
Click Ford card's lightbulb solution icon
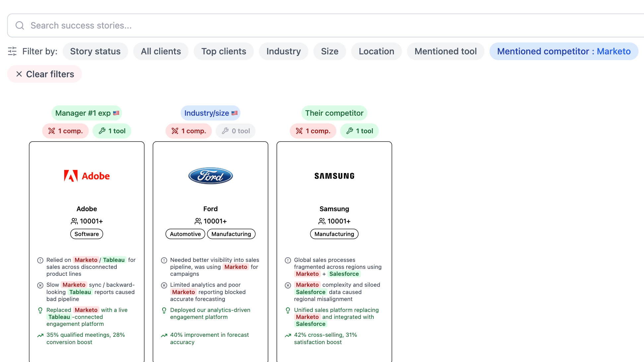click(164, 310)
